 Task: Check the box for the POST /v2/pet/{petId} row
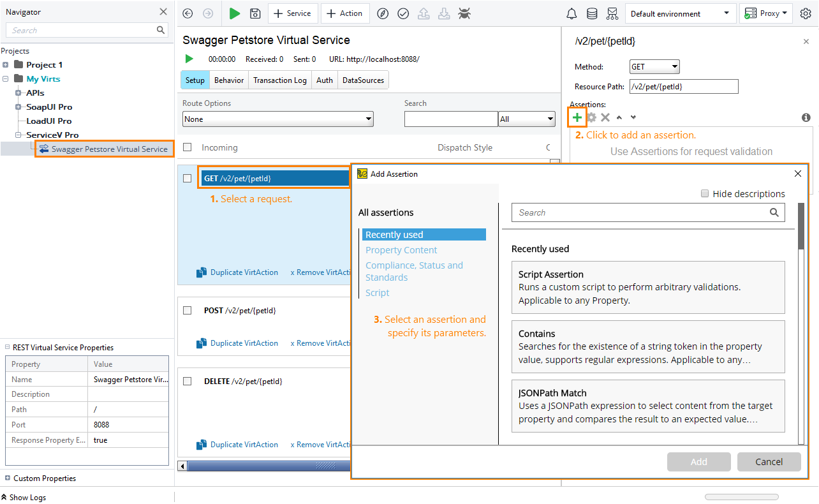pyautogui.click(x=188, y=311)
